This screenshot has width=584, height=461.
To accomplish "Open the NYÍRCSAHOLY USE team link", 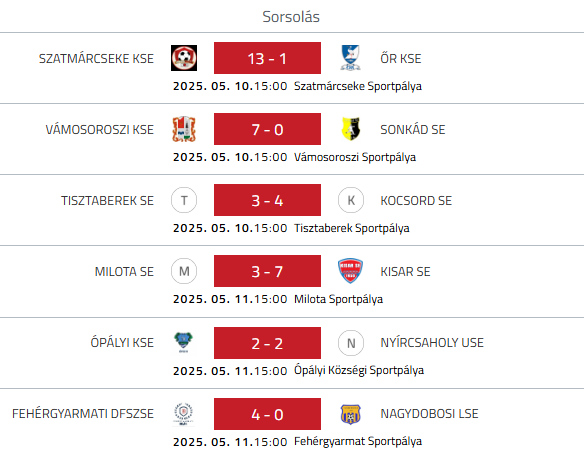I will tap(432, 343).
